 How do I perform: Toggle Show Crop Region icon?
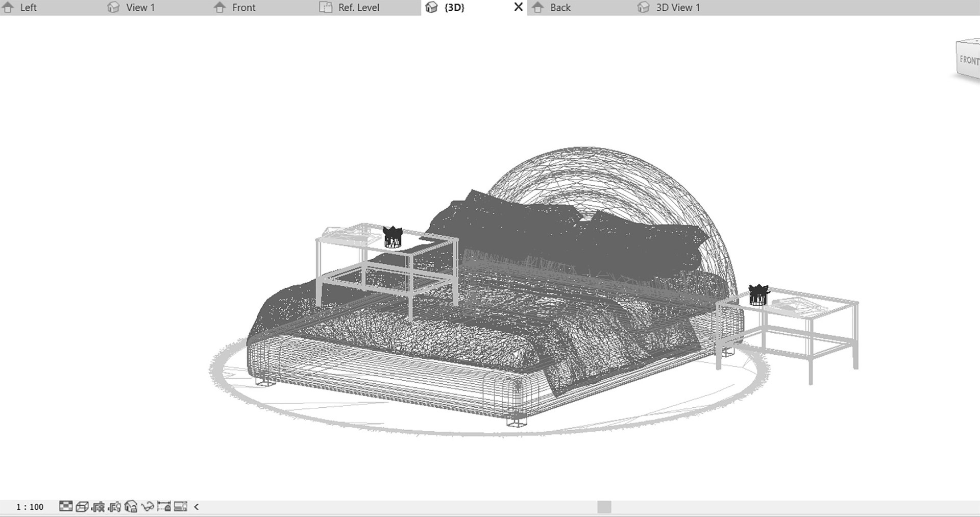(114, 506)
